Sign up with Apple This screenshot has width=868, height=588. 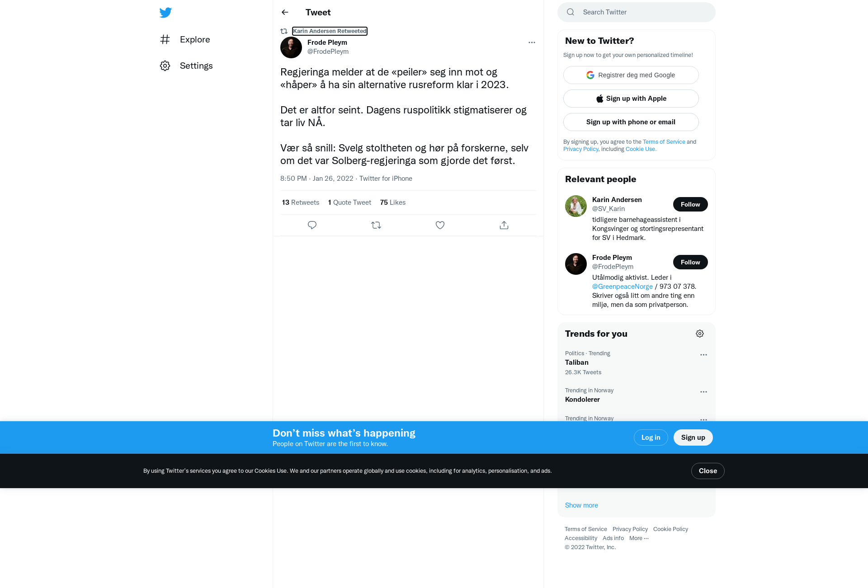631,99
